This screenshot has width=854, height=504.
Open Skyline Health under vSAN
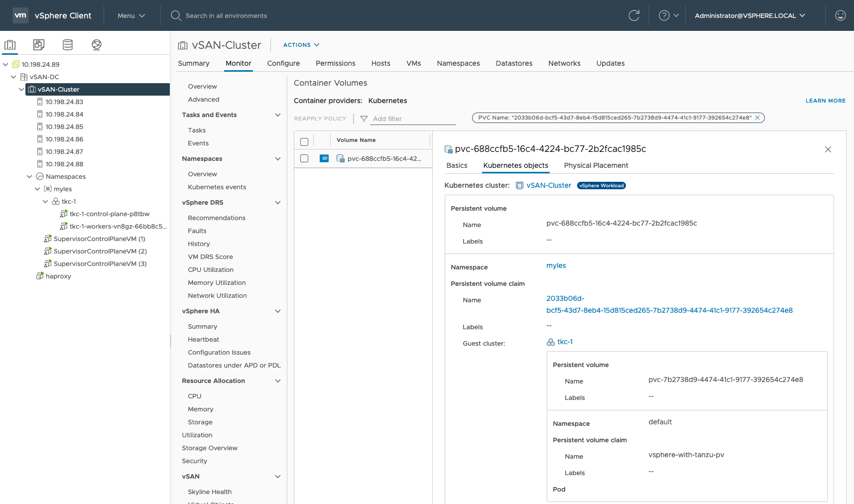210,492
